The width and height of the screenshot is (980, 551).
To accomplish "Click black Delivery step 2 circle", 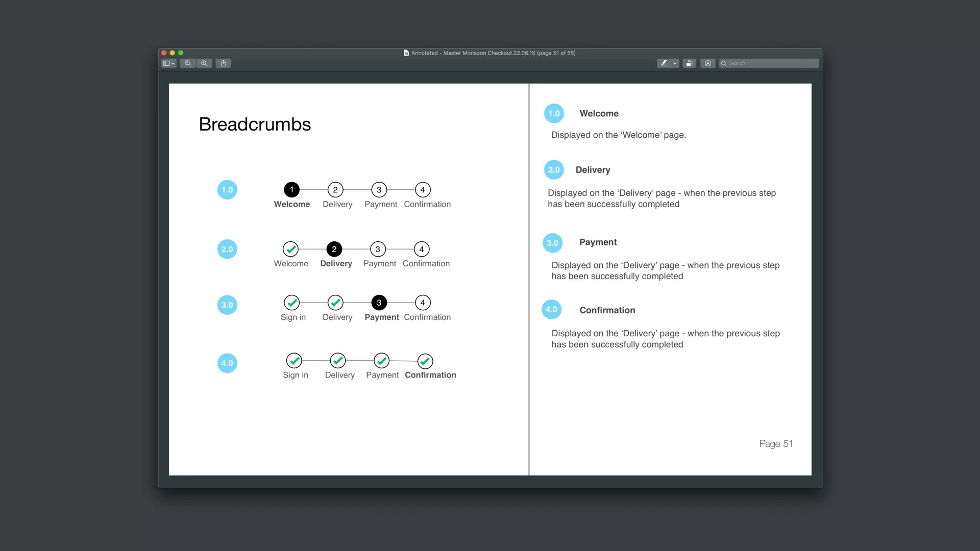I will pyautogui.click(x=334, y=249).
